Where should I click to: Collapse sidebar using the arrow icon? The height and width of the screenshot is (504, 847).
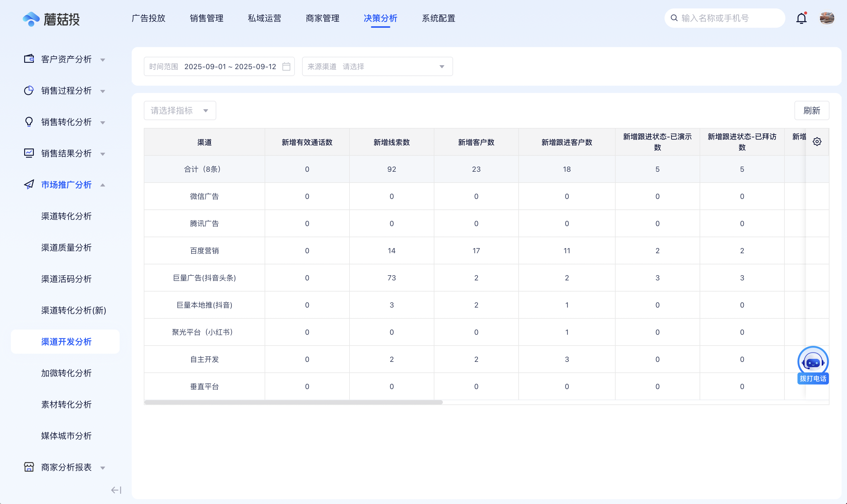click(x=116, y=490)
